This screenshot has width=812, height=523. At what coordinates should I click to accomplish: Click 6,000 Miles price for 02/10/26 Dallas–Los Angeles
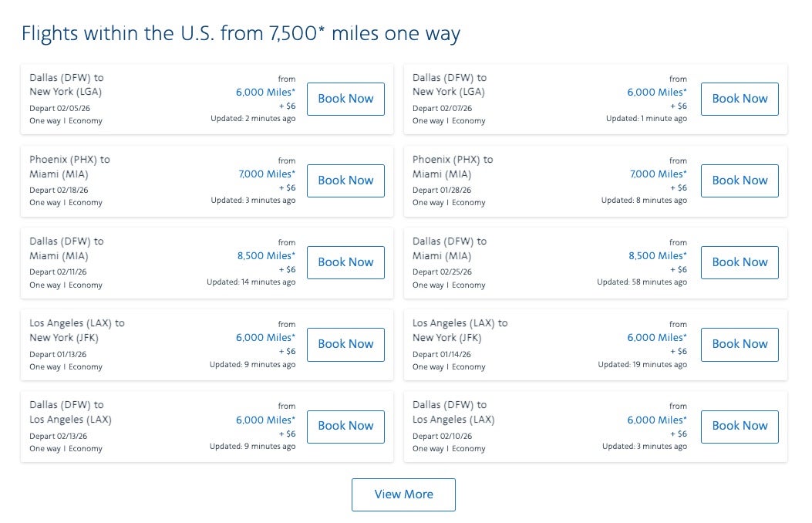[x=656, y=420]
